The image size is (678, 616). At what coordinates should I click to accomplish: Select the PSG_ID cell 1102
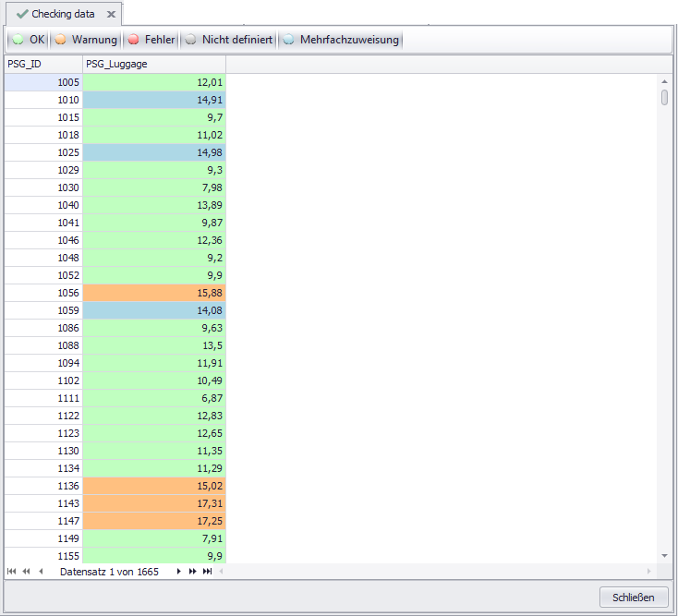(43, 380)
